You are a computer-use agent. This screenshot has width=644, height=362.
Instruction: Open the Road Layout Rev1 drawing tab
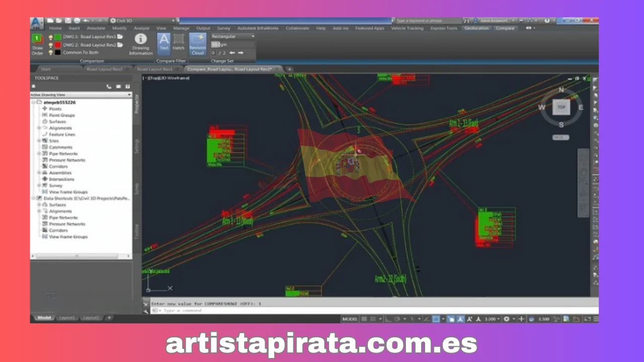click(x=155, y=69)
